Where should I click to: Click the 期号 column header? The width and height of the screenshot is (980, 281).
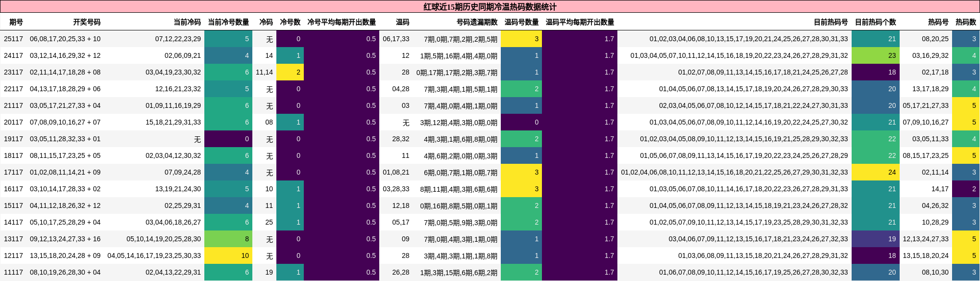click(x=16, y=22)
